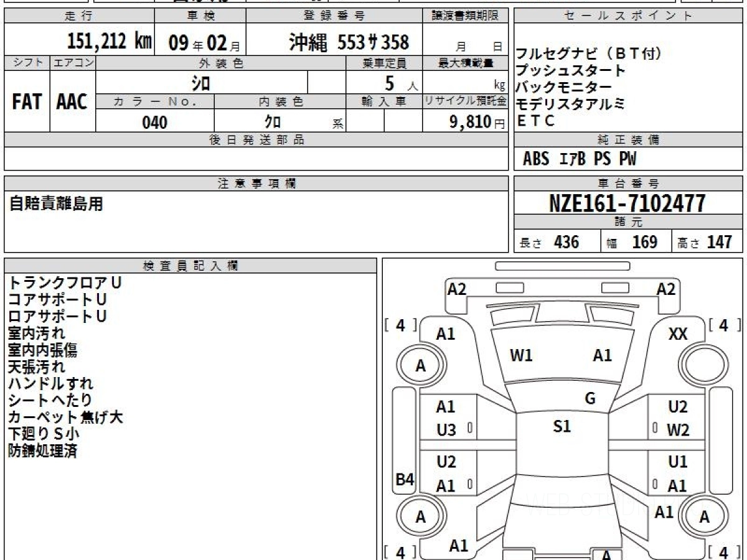Click the AAC air conditioner value
Viewport: 747px width, 560px height.
72,101
